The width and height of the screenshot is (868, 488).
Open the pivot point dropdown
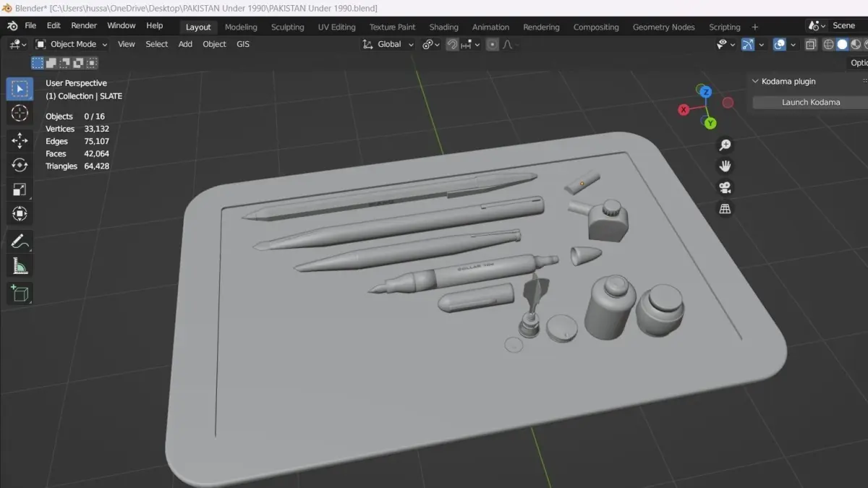(431, 44)
